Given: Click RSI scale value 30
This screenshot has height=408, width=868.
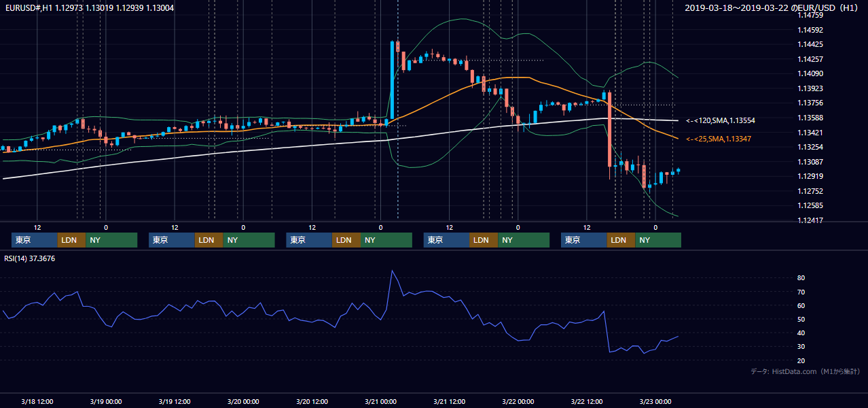Looking at the screenshot, I should click(801, 346).
